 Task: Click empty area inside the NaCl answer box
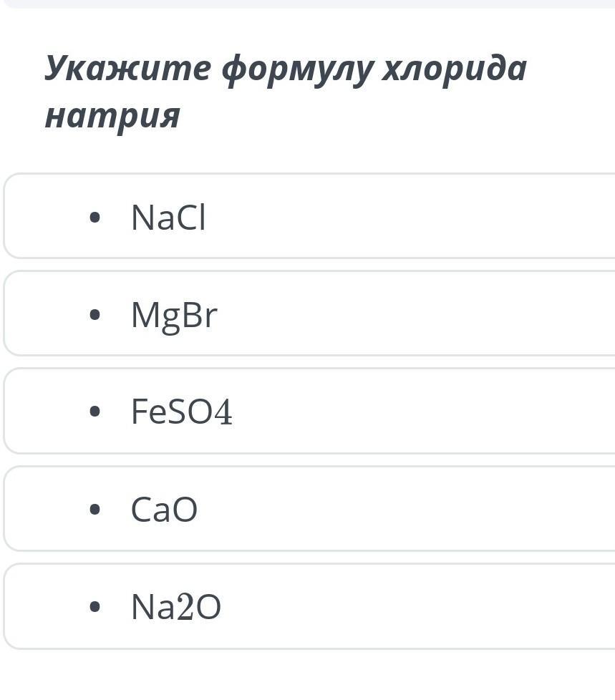point(402,215)
